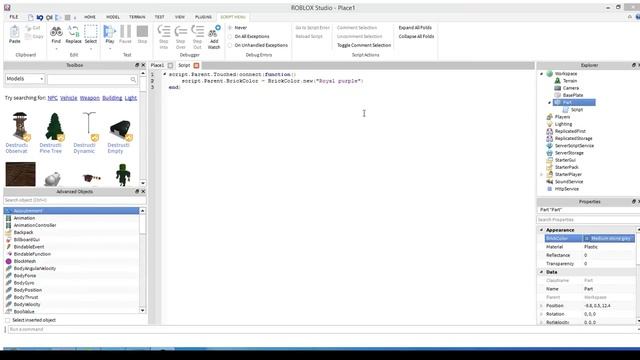
Task: Click Expand All Folds
Action: point(415,28)
